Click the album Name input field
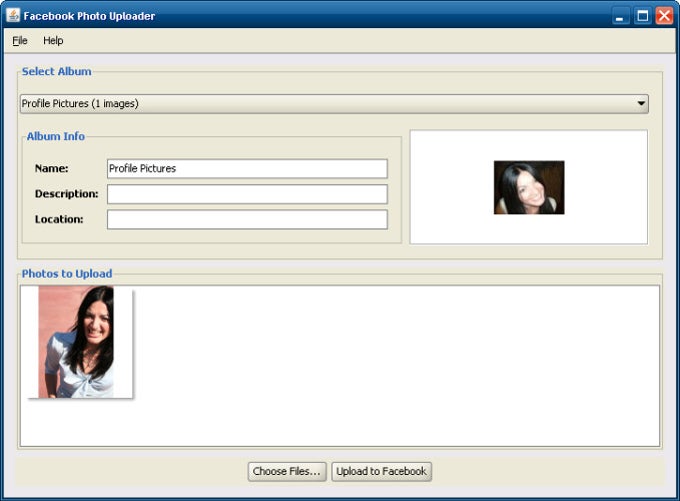The width and height of the screenshot is (680, 501). 247,168
